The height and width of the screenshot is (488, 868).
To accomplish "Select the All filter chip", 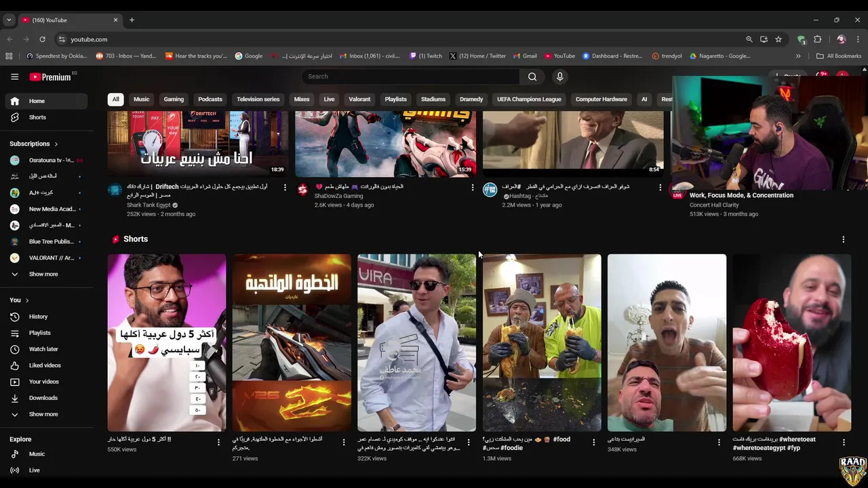I will pos(115,99).
